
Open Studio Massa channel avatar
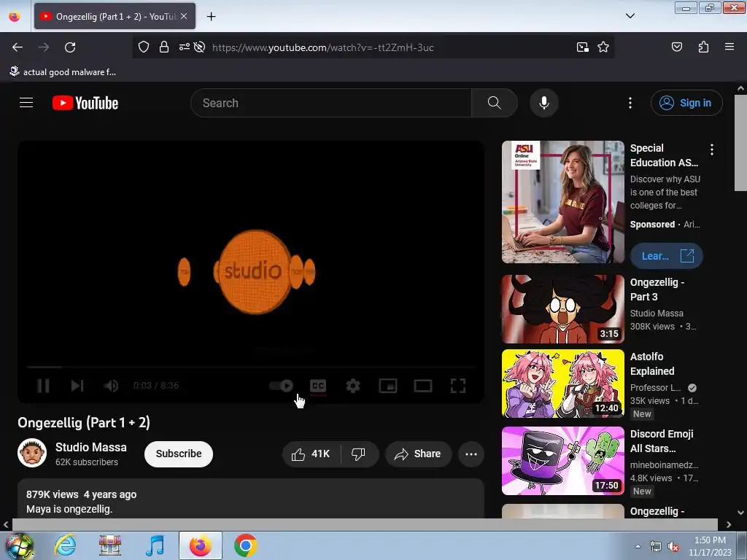[x=32, y=453]
